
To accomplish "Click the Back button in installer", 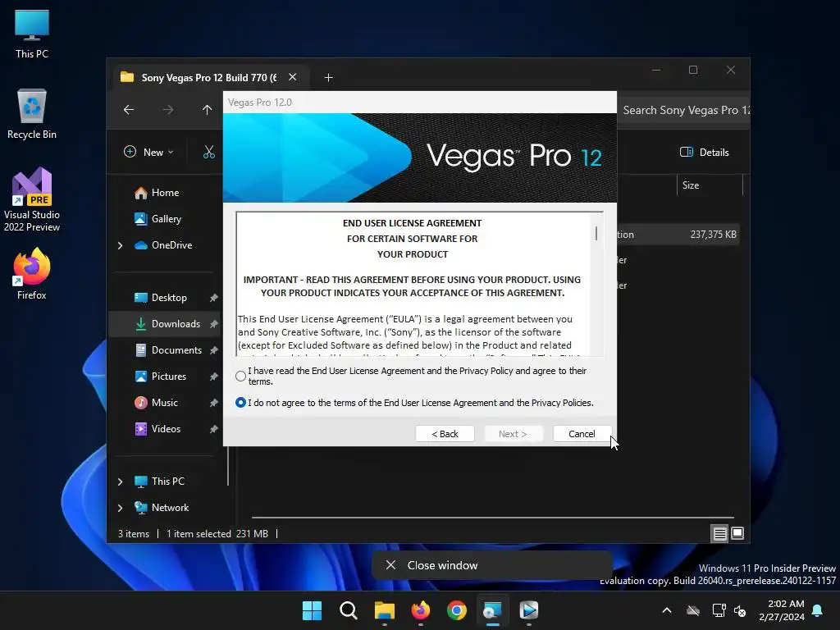I will (445, 434).
